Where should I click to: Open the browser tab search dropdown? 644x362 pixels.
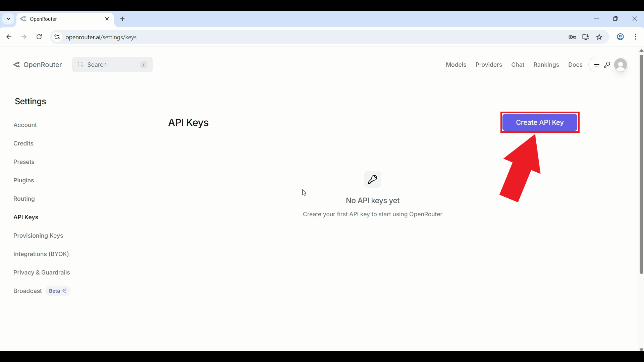(x=8, y=19)
